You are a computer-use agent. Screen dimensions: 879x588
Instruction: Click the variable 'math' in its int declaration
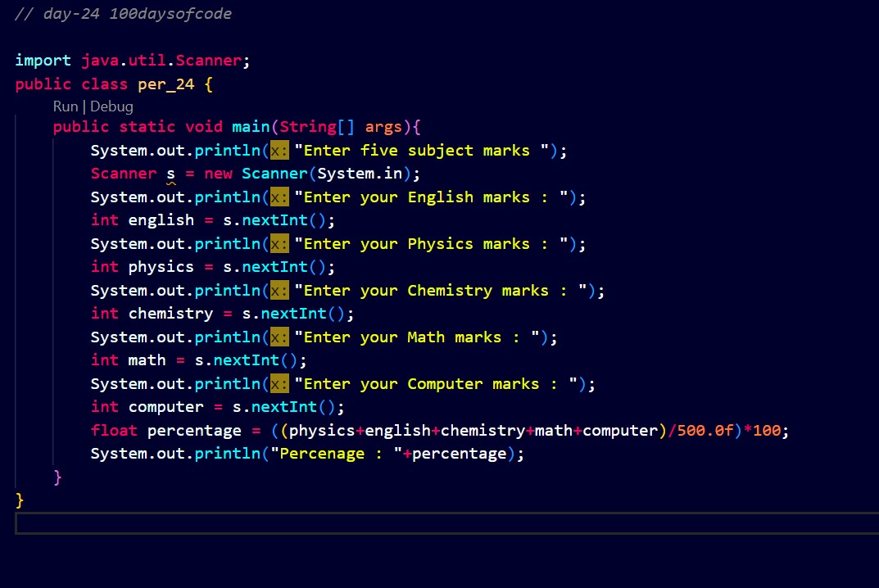click(147, 360)
